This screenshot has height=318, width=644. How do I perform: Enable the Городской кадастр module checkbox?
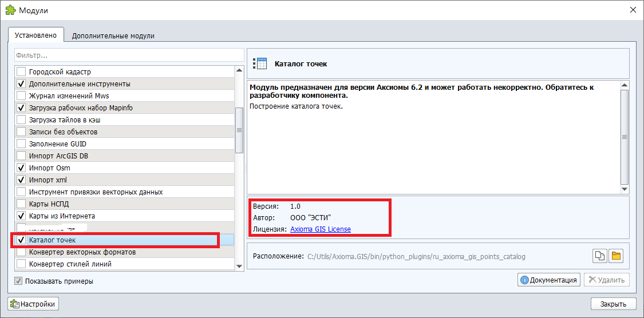[21, 72]
